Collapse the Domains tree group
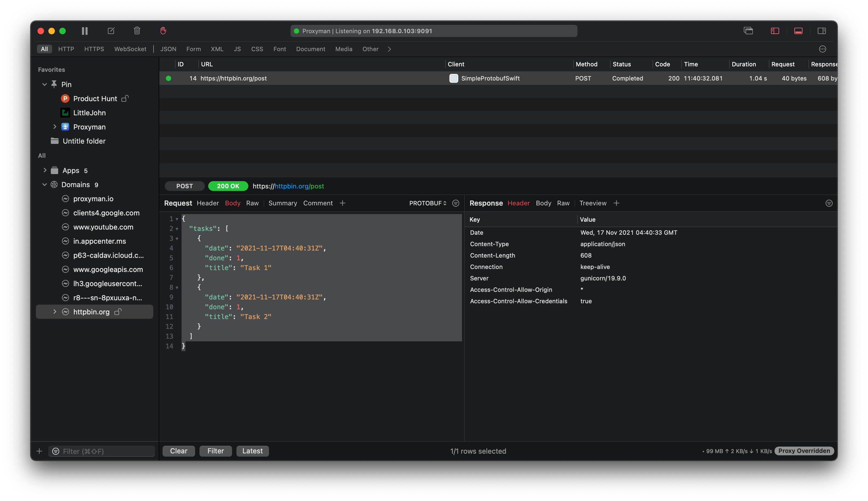Image resolution: width=868 pixels, height=501 pixels. (45, 185)
